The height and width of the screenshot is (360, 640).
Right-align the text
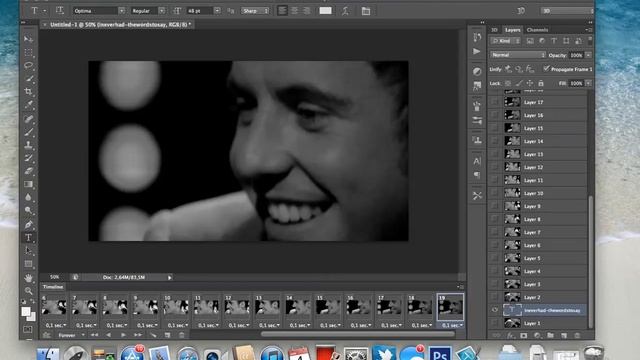[x=306, y=11]
